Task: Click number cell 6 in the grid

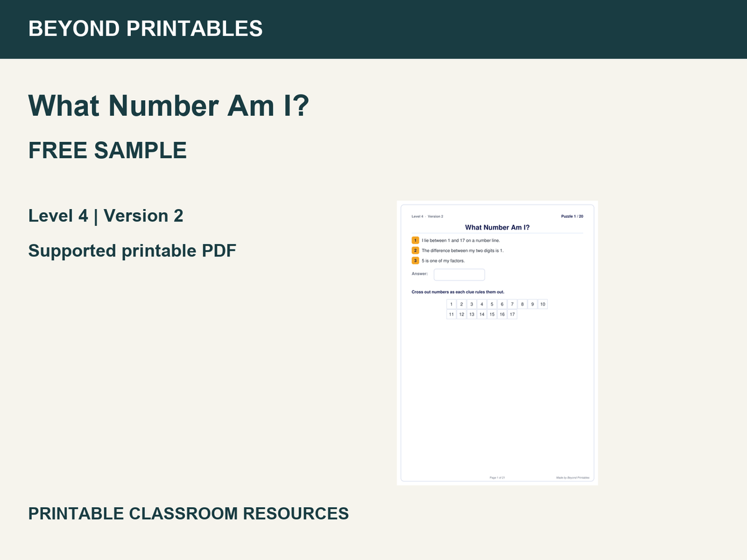Action: pyautogui.click(x=502, y=304)
